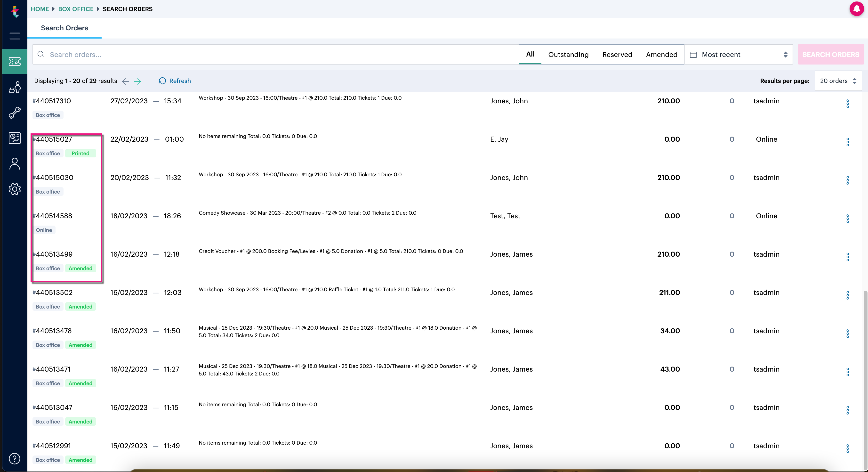Screen dimensions: 868x472
Task: Open the person-at-desk icon in the sidebar
Action: 15,87
